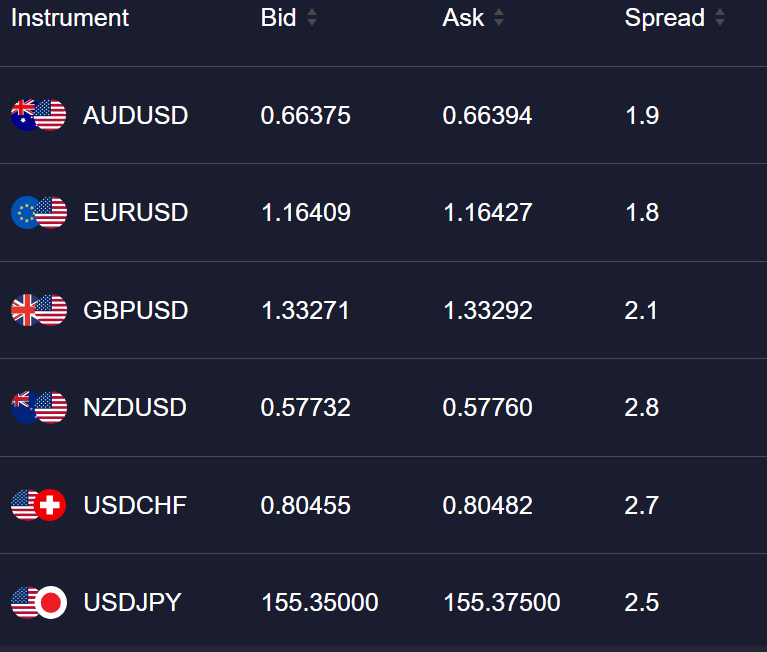Viewport: 767px width, 652px height.
Task: Sort by Bid using arrow icon
Action: point(312,18)
